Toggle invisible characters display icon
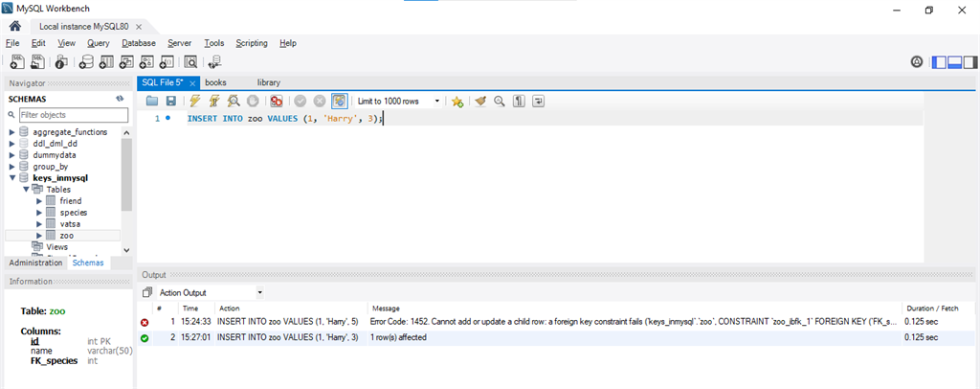980x389 pixels. point(519,101)
